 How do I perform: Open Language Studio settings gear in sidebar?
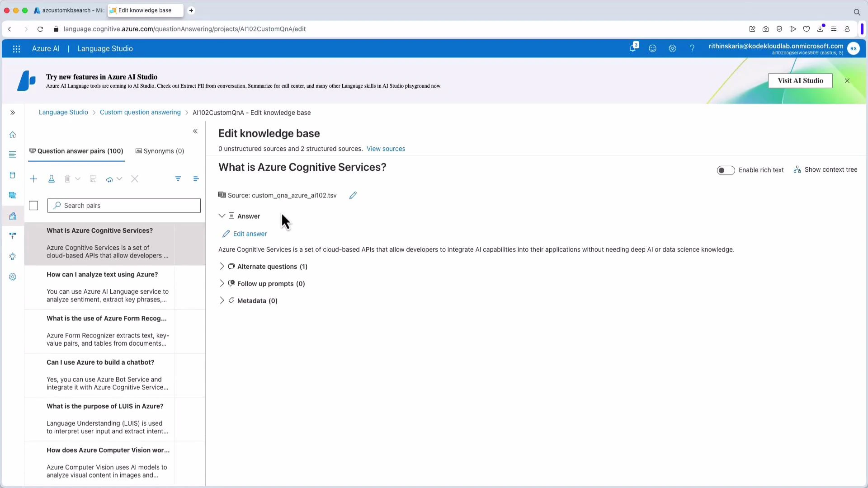coord(13,277)
